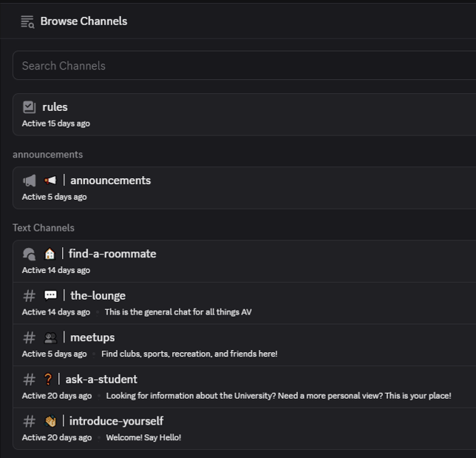Focus the Search Channels input field
476x458 pixels.
pos(244,65)
